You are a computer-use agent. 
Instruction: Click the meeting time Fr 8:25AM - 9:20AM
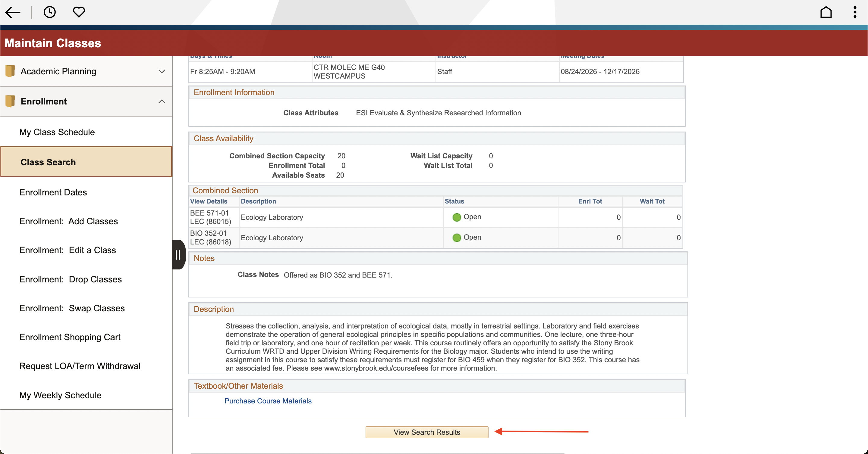point(222,71)
